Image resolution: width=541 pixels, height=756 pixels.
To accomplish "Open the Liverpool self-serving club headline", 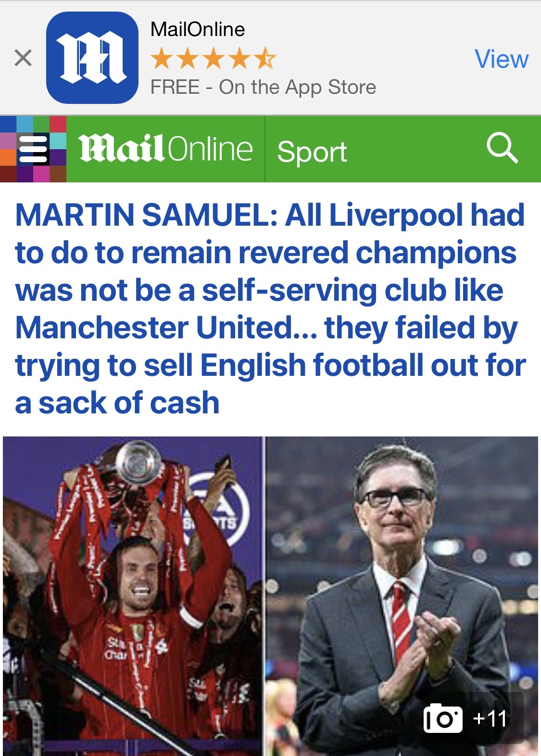I will point(270,308).
